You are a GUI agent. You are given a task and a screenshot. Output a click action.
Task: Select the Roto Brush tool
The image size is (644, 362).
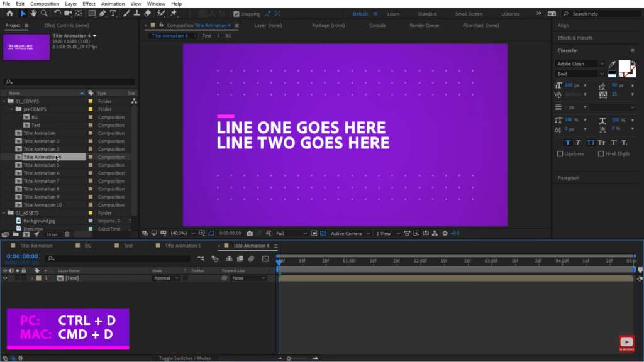pos(161,14)
